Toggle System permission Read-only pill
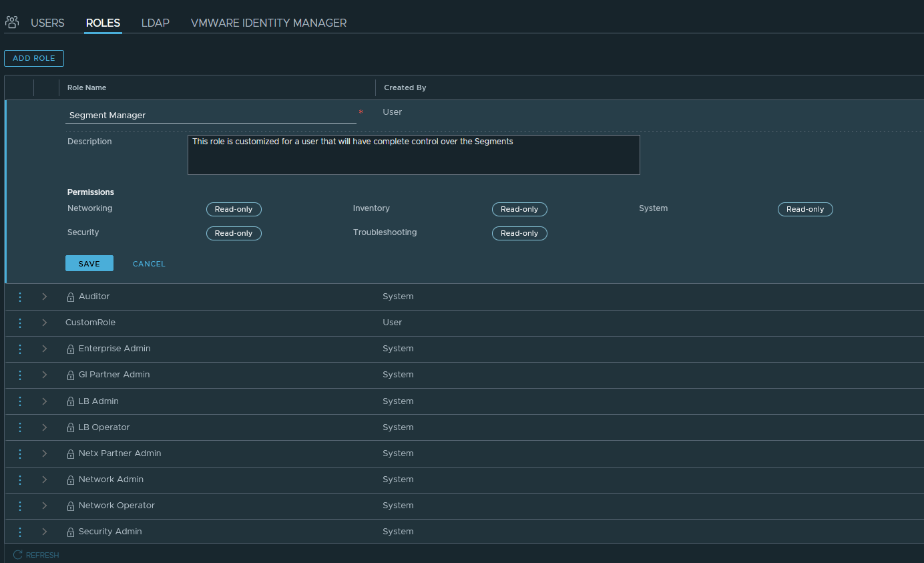 (x=805, y=209)
